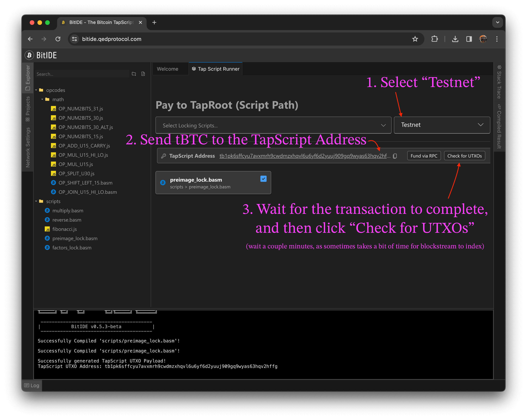Open OP_NUM2BITS_31.js file
Viewport: 527px width, 420px height.
coord(81,109)
